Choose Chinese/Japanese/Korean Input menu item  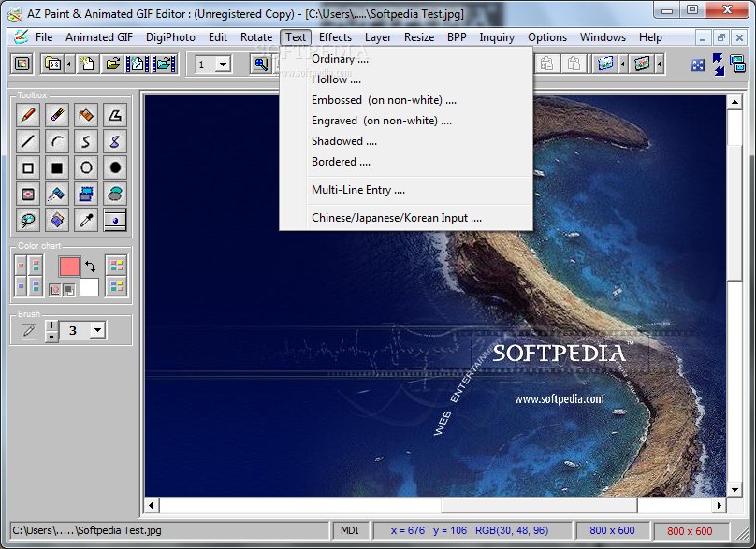pyautogui.click(x=406, y=218)
